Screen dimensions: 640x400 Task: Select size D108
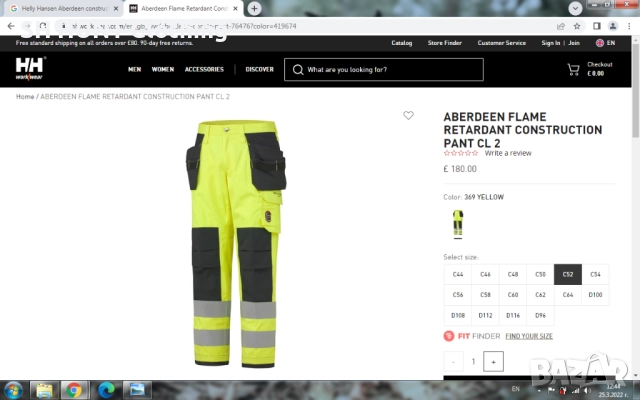point(458,316)
